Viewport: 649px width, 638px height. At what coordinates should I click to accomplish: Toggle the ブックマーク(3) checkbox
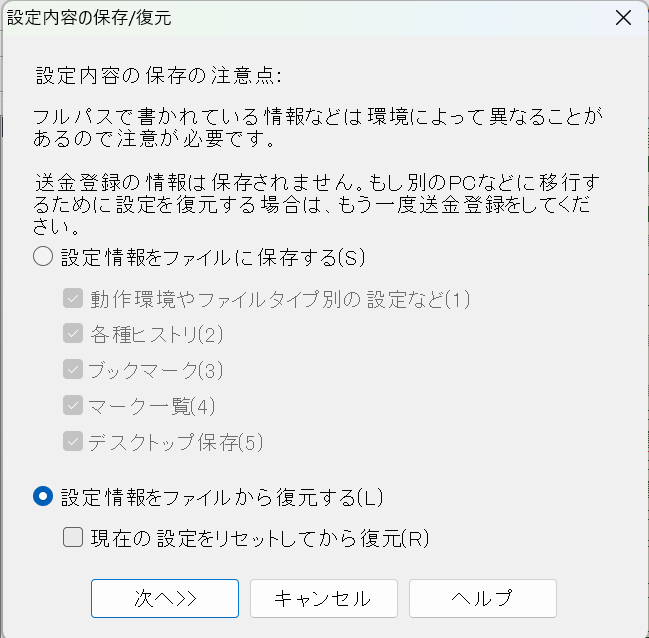coord(73,370)
